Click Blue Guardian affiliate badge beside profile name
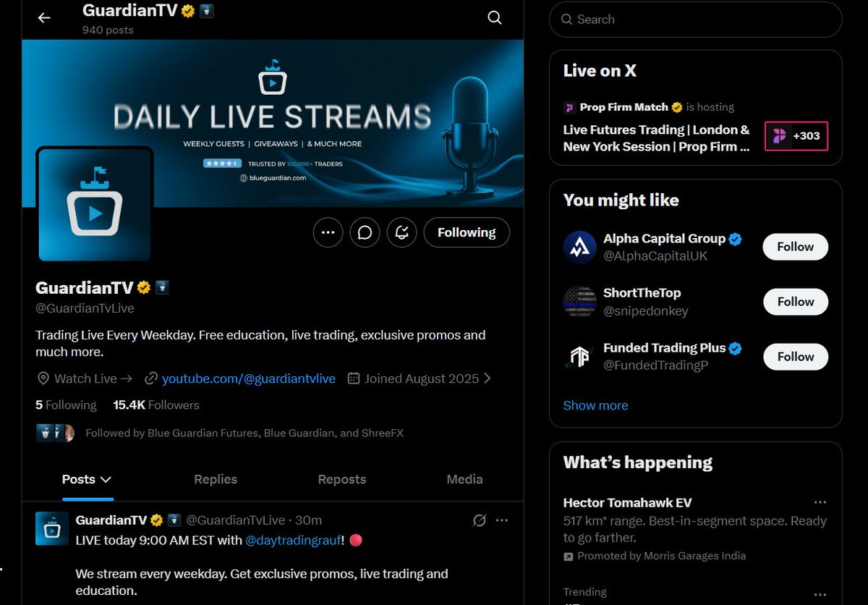 (163, 287)
